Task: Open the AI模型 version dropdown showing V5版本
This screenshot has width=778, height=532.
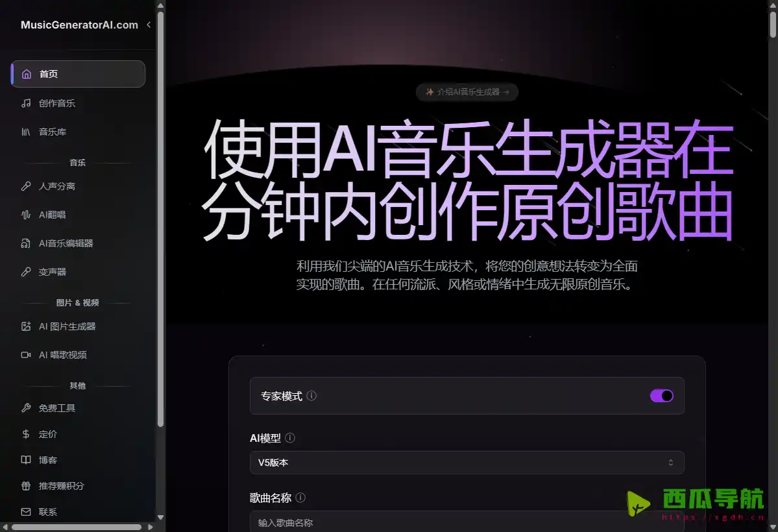Action: click(x=467, y=463)
